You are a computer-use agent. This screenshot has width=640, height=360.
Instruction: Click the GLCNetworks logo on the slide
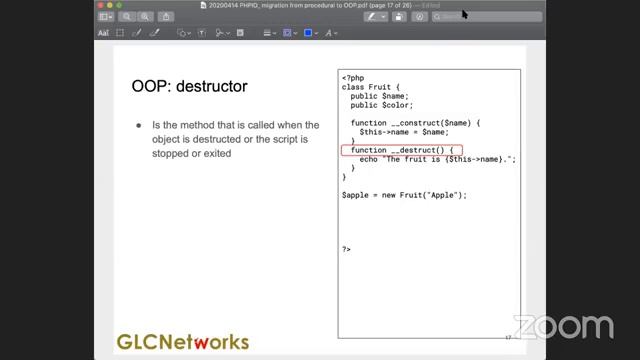pos(183,342)
